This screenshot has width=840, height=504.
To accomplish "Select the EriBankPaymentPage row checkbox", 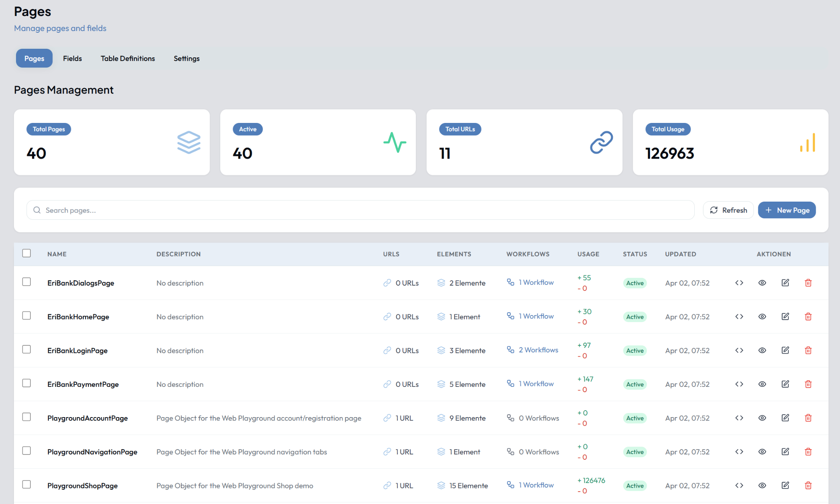I will pos(27,383).
